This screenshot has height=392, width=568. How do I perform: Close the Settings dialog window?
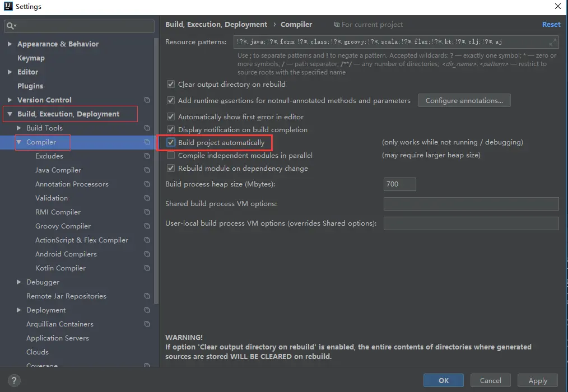(x=558, y=6)
